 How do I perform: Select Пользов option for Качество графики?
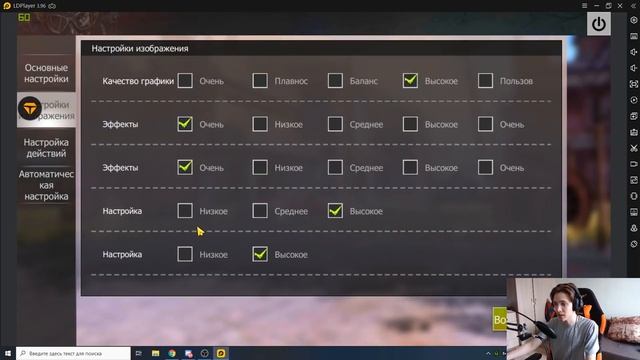coord(485,81)
